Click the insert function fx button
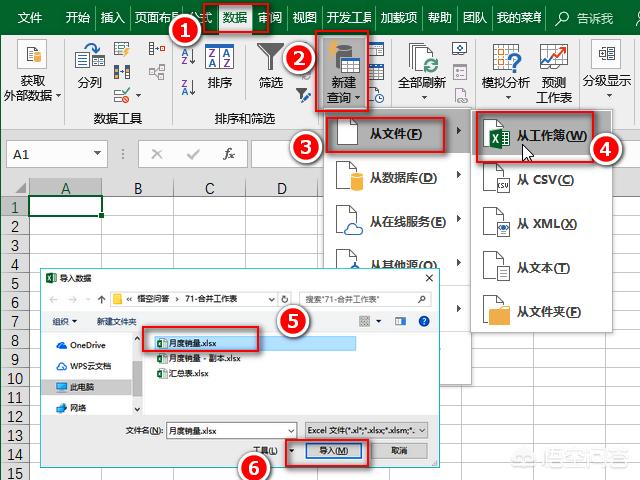 coord(229,154)
